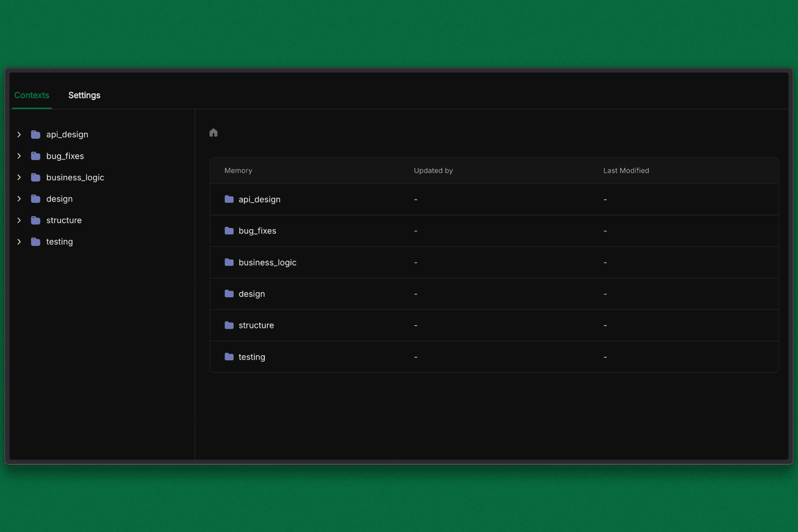Click api_design folder icon in table

click(x=229, y=199)
